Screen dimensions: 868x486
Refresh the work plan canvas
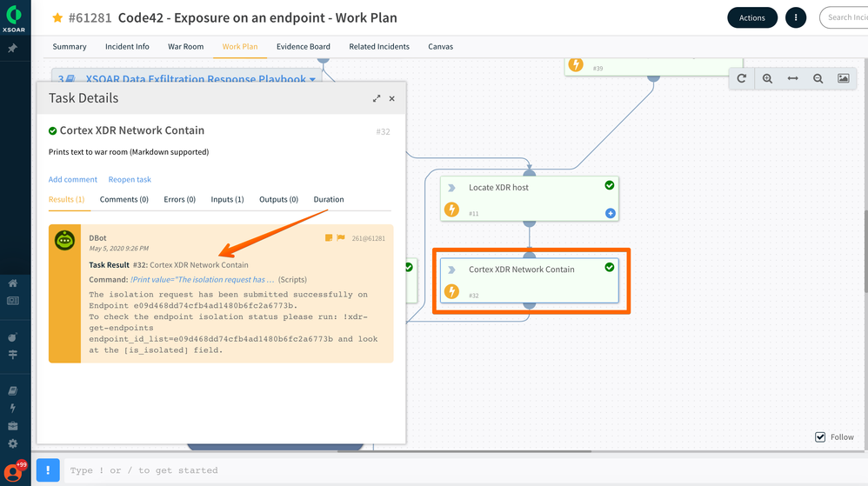pos(742,78)
